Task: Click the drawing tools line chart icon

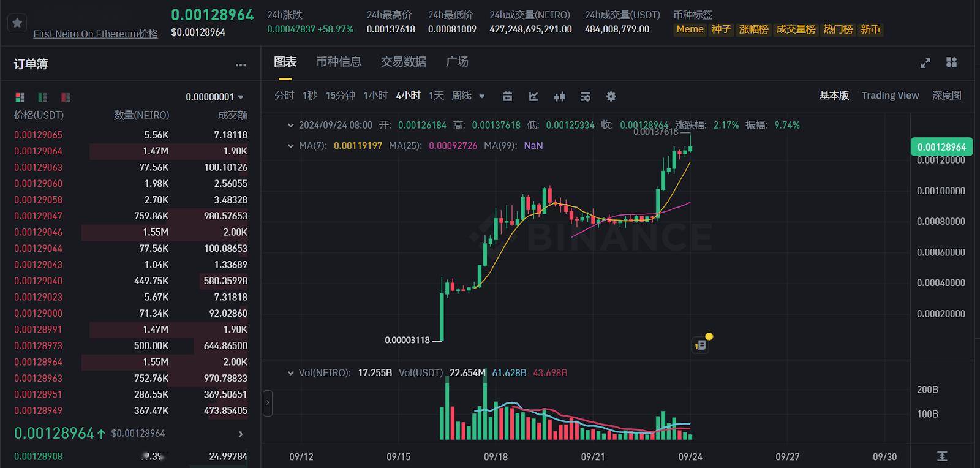Action: coord(533,96)
